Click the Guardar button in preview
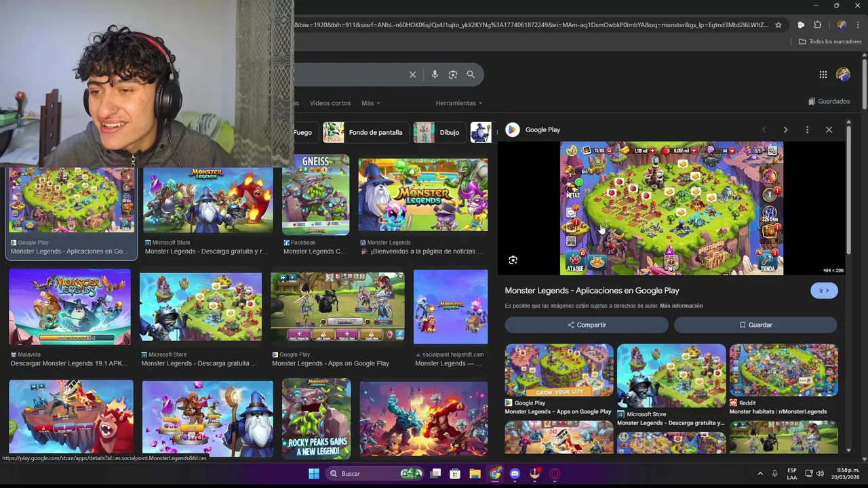Viewport: 868px width, 488px height. click(755, 325)
